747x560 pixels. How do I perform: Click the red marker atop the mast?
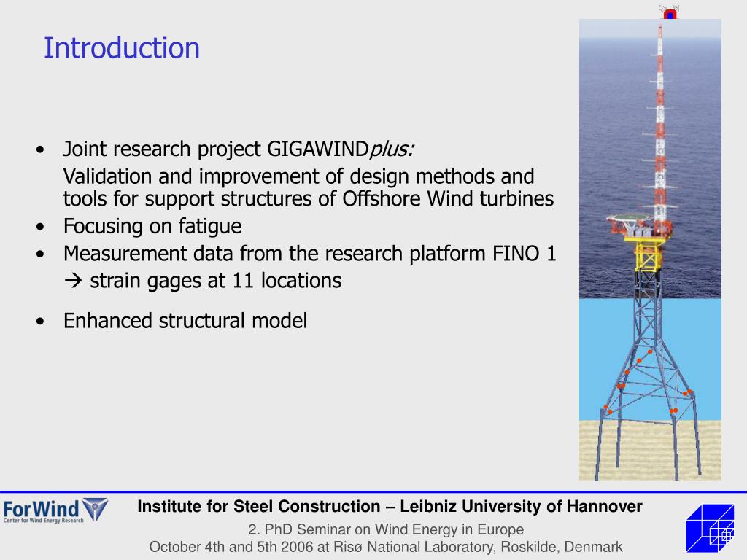pyautogui.click(x=670, y=13)
